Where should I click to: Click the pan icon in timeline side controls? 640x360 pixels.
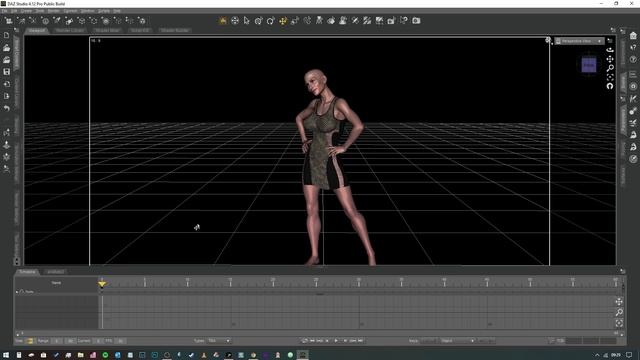click(x=619, y=302)
